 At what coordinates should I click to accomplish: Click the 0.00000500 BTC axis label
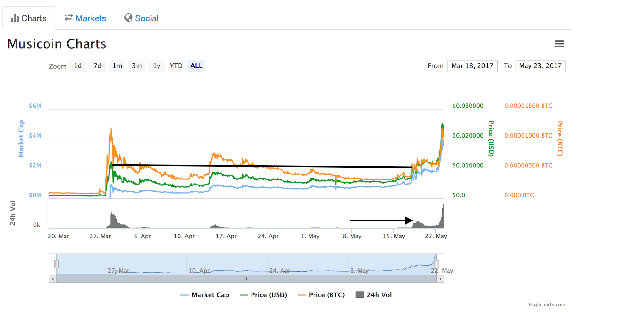pyautogui.click(x=528, y=165)
